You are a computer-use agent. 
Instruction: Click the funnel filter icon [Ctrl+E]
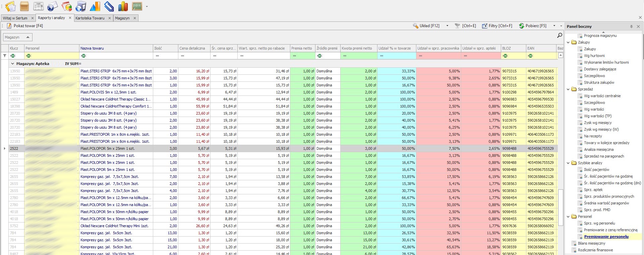[x=457, y=26]
